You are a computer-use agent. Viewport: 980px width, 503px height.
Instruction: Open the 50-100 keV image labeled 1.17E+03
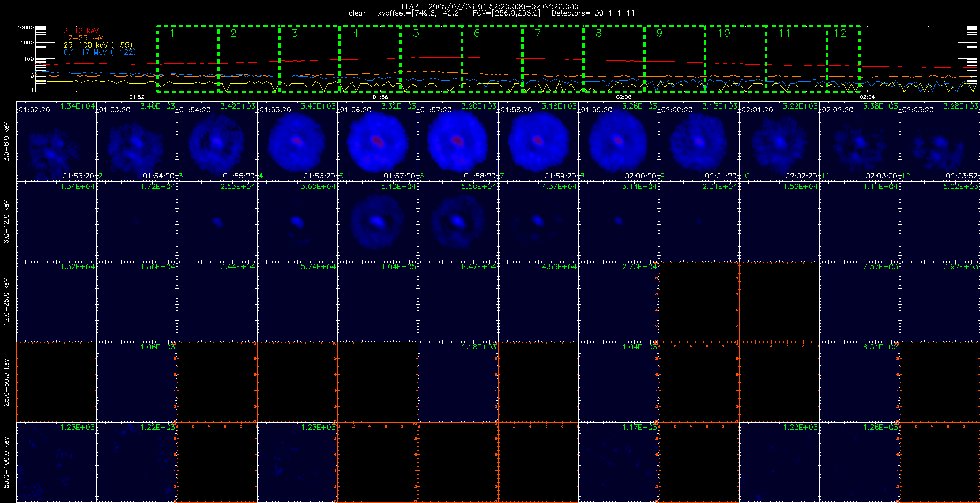coord(619,462)
